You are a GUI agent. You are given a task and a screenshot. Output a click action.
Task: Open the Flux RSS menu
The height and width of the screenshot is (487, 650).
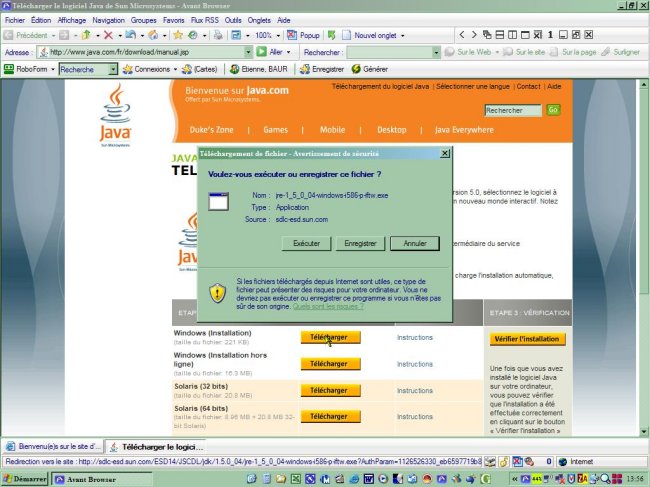[x=205, y=20]
